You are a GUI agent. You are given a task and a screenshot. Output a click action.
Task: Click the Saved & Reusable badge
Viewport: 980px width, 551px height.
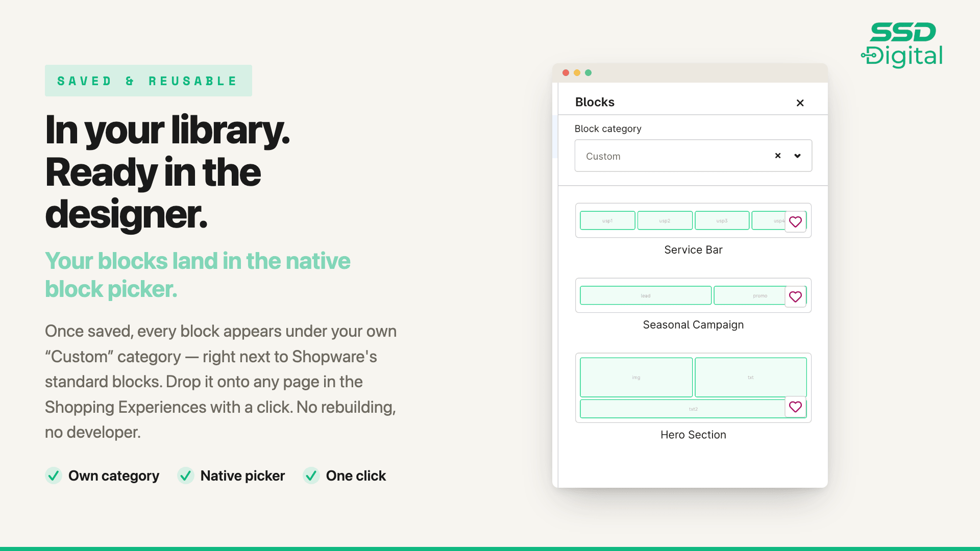(x=149, y=81)
